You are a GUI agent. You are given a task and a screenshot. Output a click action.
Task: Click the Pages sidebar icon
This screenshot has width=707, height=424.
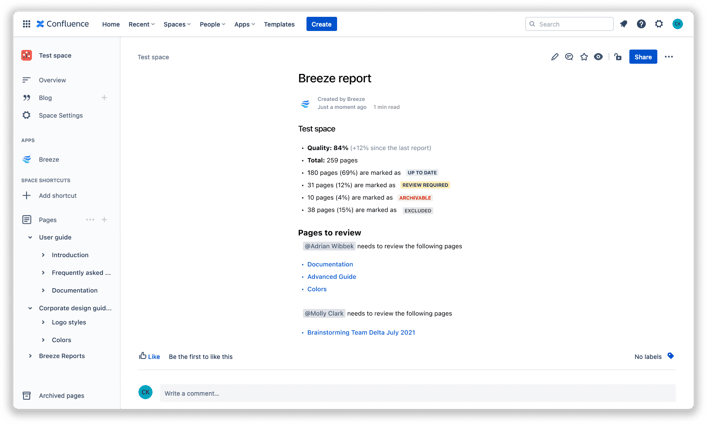[27, 220]
